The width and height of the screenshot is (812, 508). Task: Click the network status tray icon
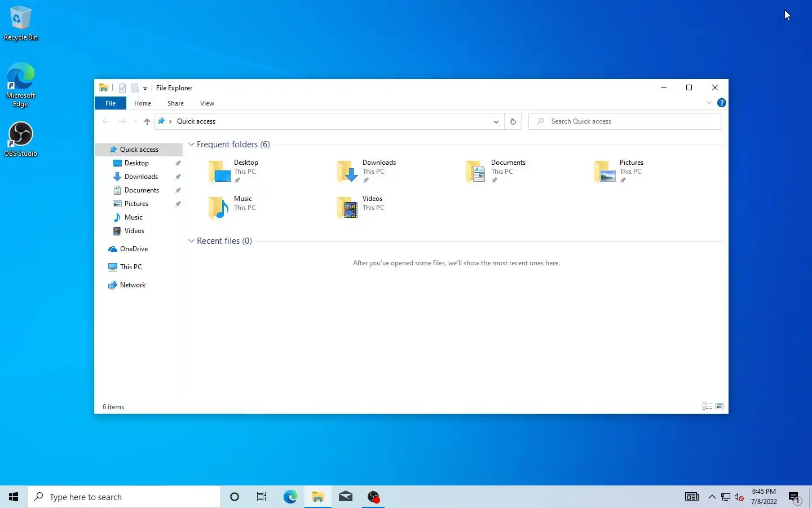[x=726, y=497]
